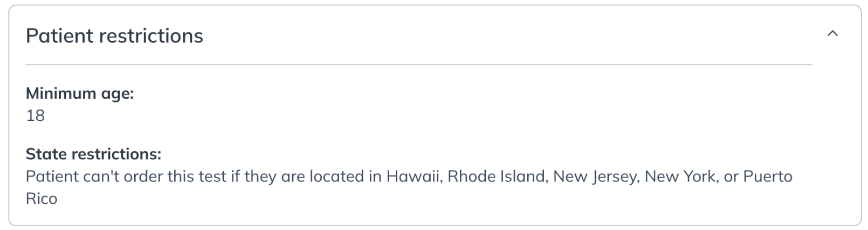Click New York in the state list
Viewport: 868px width, 230px height.
tap(681, 177)
